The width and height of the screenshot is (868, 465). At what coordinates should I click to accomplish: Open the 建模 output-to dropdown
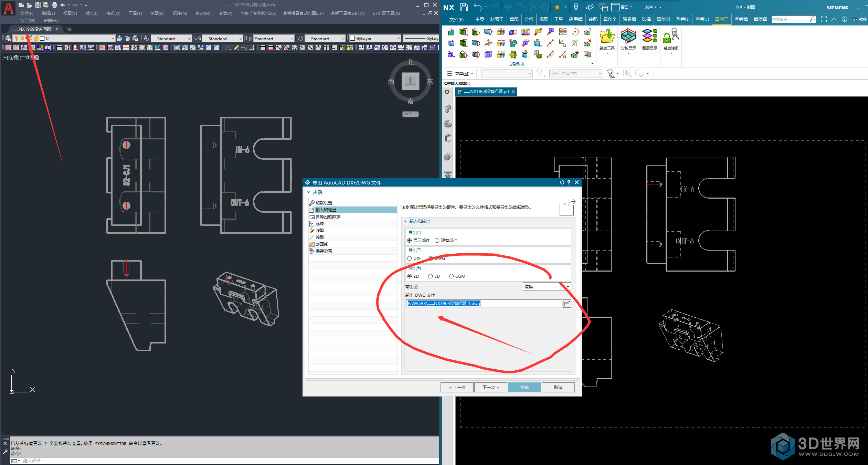coord(547,286)
